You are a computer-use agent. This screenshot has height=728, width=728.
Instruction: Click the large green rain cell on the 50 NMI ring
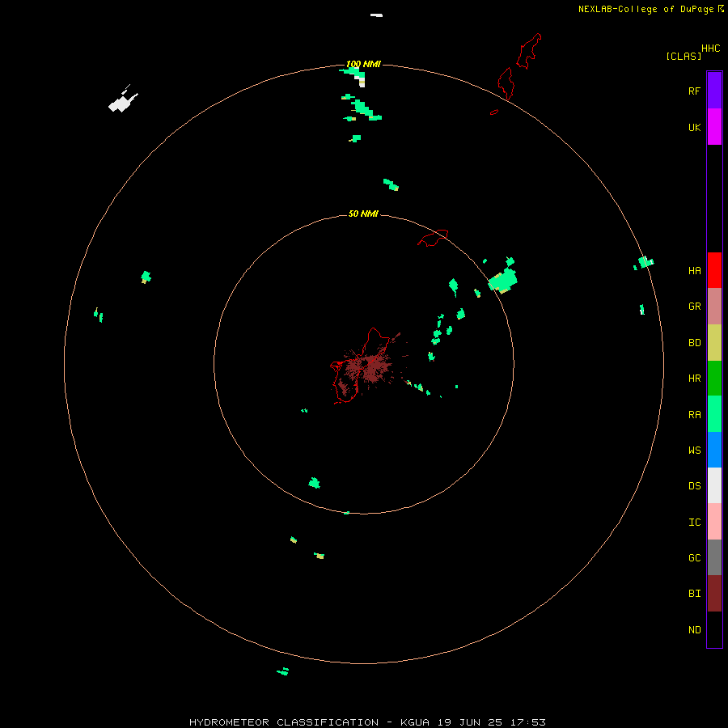pos(504,280)
